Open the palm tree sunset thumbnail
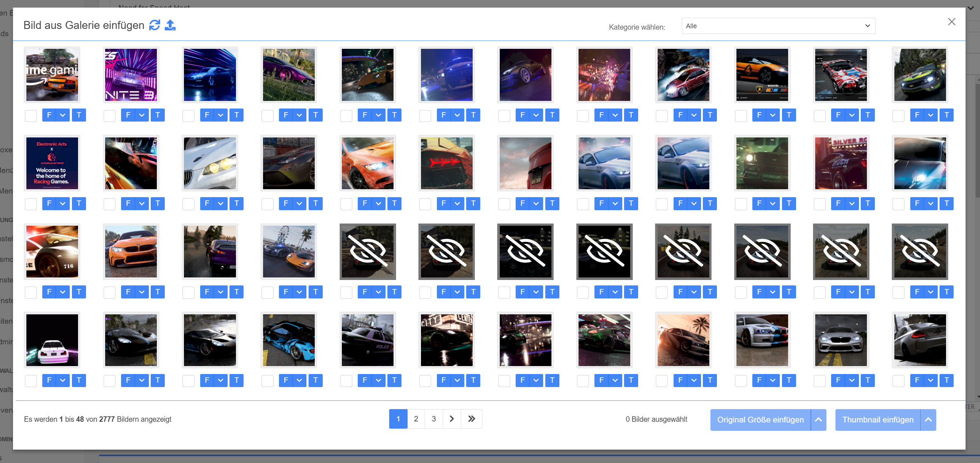The height and width of the screenshot is (463, 980). [683, 340]
